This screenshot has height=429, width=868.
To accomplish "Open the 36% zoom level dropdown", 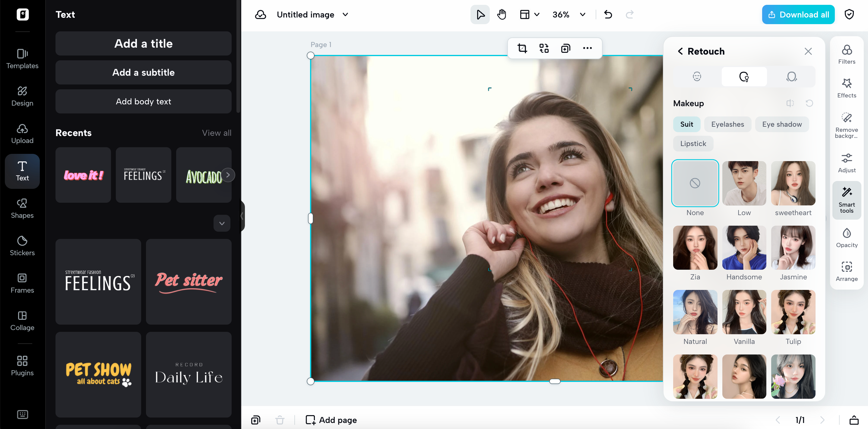I will tap(582, 14).
